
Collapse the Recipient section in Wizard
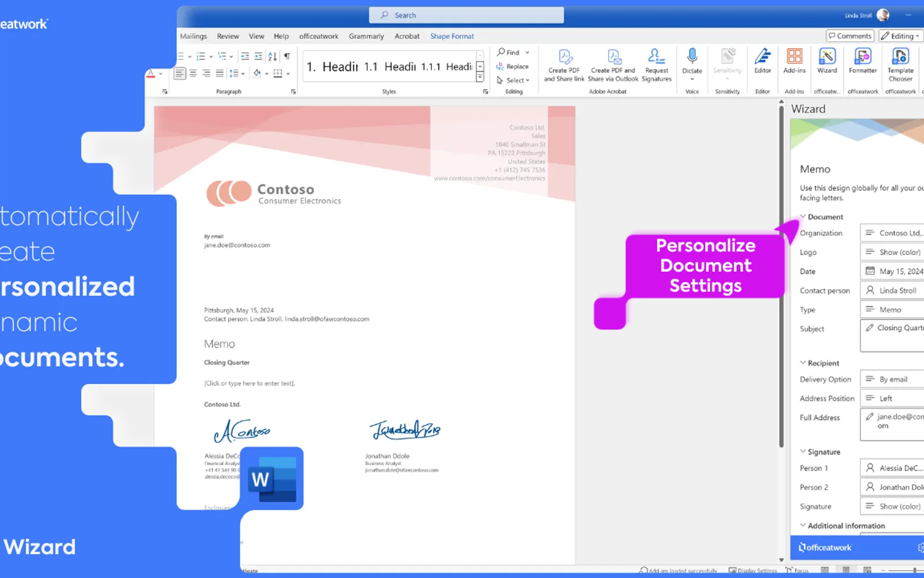pyautogui.click(x=803, y=363)
